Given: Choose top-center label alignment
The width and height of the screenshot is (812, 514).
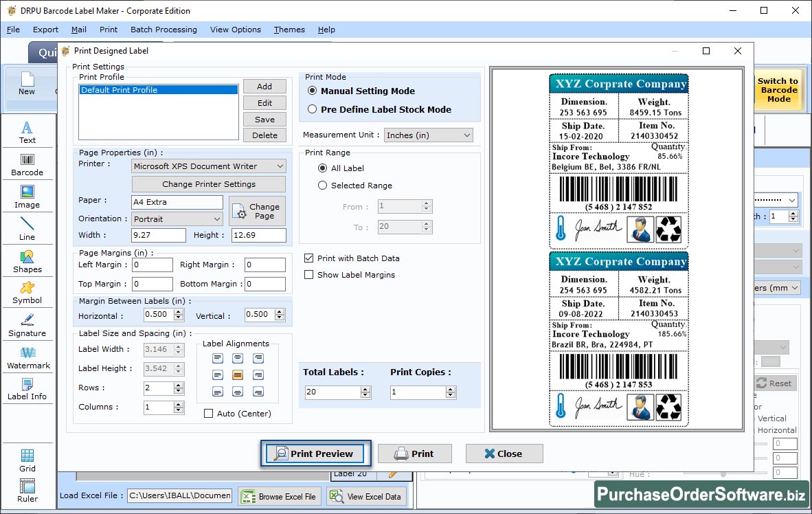Looking at the screenshot, I should click(238, 358).
